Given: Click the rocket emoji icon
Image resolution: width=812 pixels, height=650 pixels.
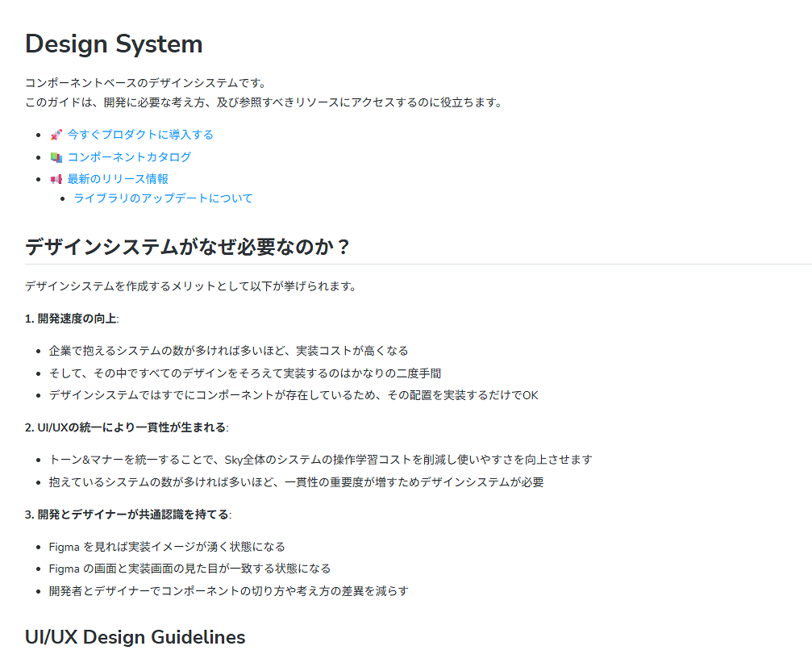Looking at the screenshot, I should 56,135.
